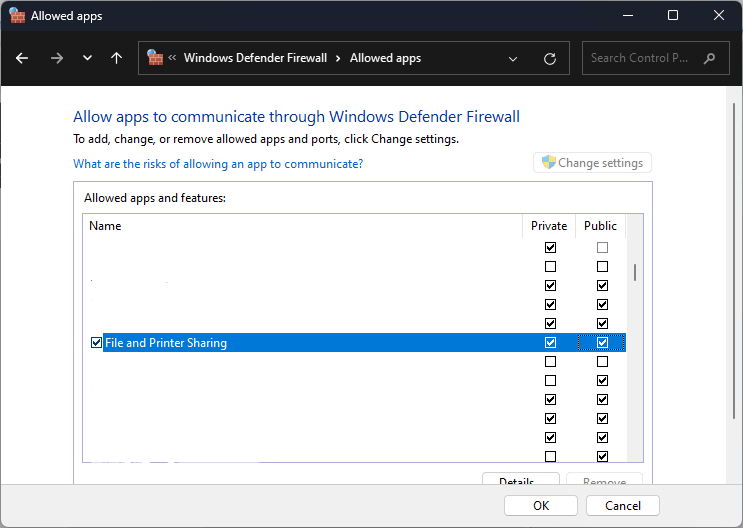
Task: Dismiss with the Cancel button
Action: 623,506
